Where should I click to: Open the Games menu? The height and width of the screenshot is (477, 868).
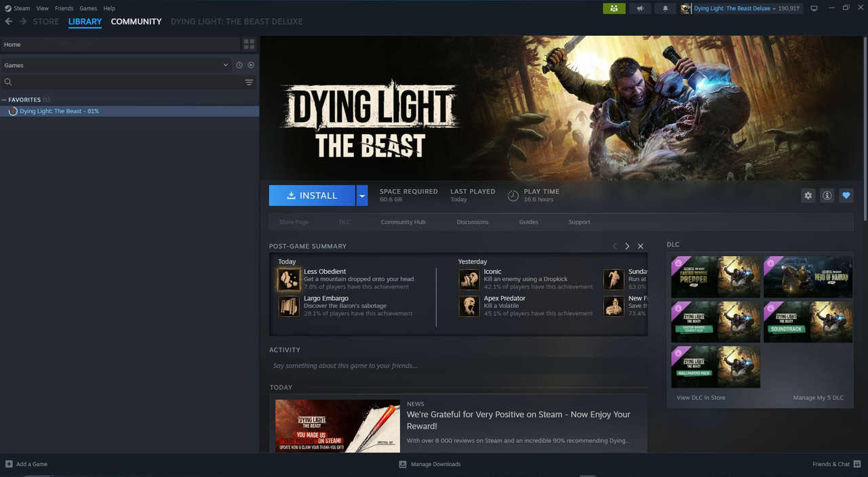tap(88, 8)
